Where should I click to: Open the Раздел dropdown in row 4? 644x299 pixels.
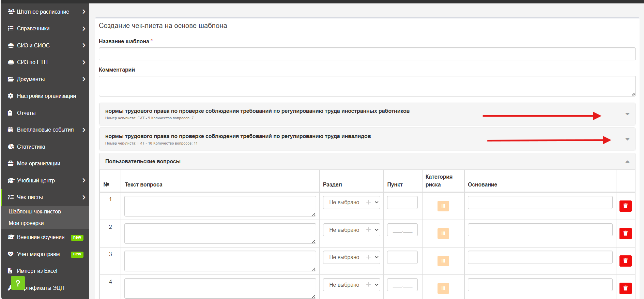click(x=351, y=285)
